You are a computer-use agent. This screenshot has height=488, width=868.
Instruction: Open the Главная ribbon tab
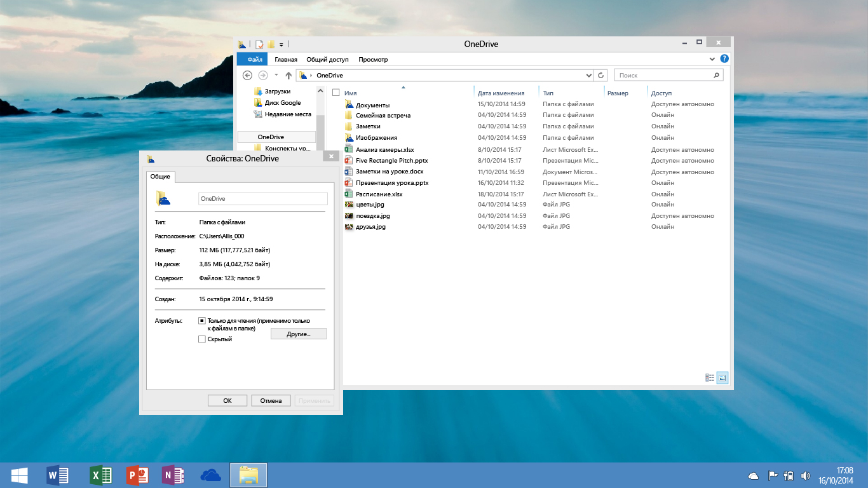pos(286,59)
